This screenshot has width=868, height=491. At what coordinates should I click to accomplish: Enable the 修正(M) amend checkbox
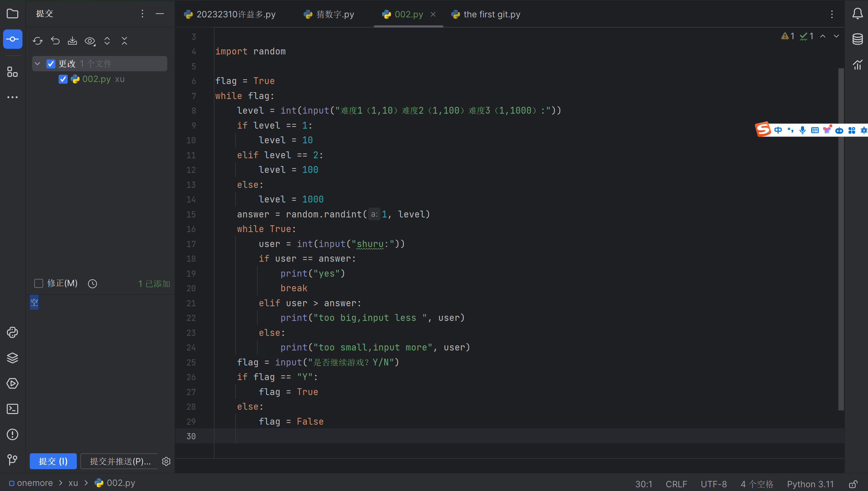(39, 283)
